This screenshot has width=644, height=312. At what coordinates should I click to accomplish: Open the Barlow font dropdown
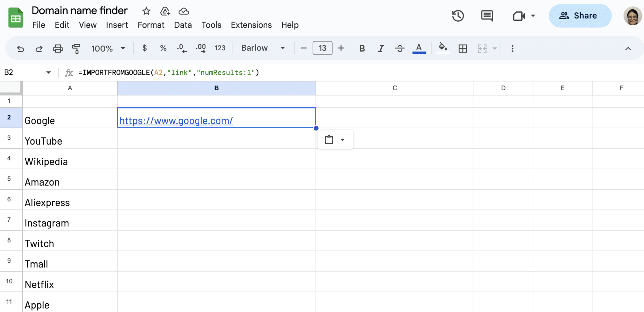coord(263,48)
